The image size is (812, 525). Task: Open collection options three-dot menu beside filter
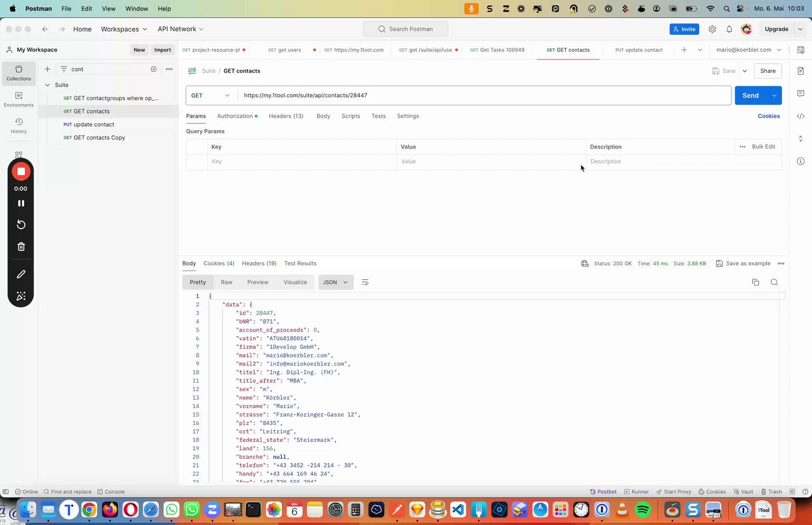pos(169,69)
